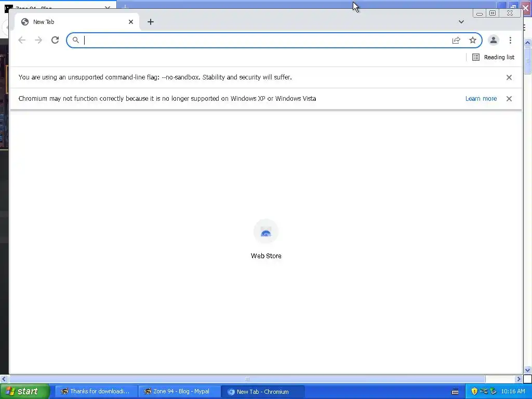Open the Reading list panel
532x399 pixels.
pos(494,57)
